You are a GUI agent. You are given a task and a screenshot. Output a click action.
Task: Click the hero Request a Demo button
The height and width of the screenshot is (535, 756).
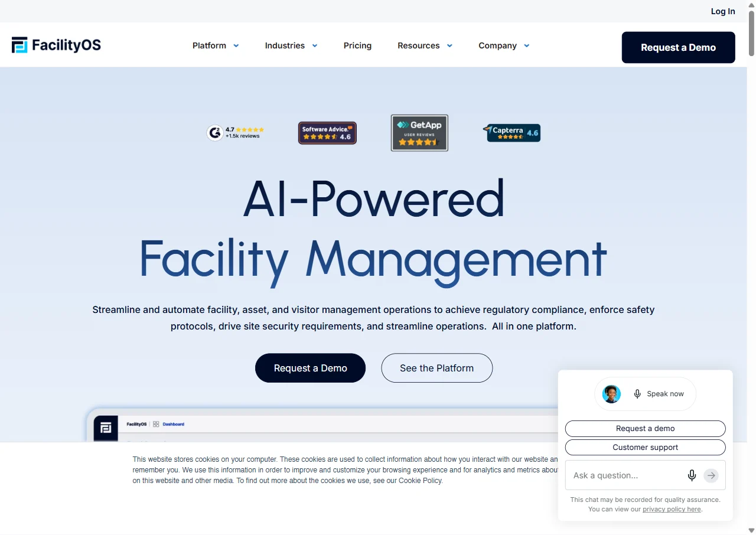(310, 368)
